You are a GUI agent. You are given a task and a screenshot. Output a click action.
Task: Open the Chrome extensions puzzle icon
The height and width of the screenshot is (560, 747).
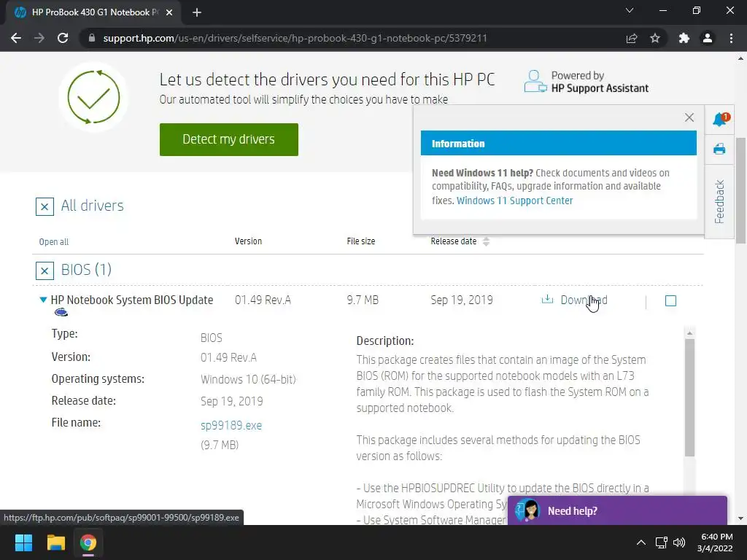click(684, 38)
